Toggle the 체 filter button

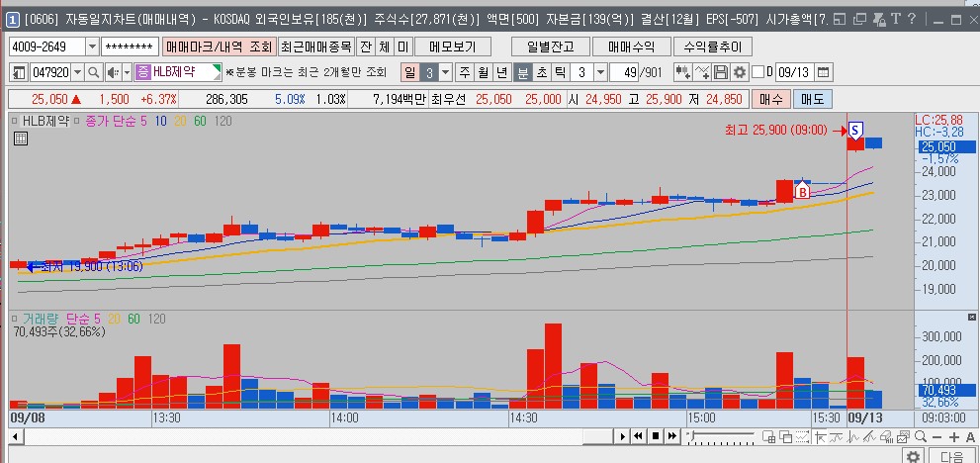tap(384, 46)
